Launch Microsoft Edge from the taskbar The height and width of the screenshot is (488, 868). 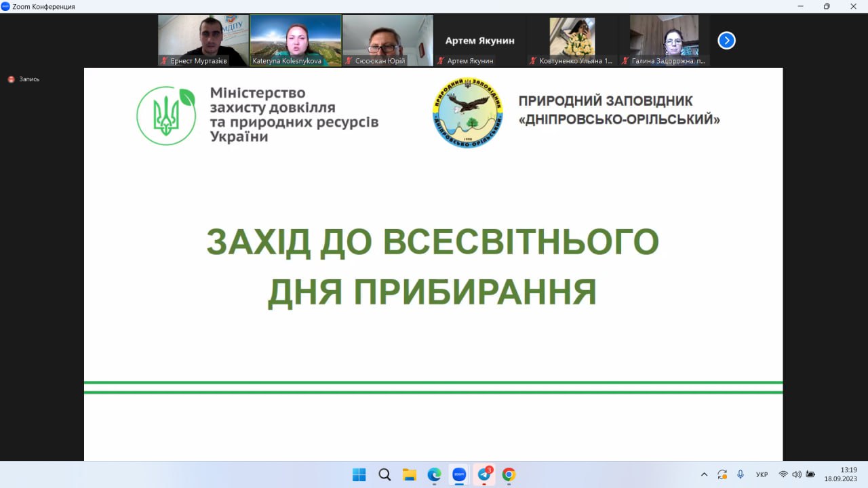[x=434, y=474]
